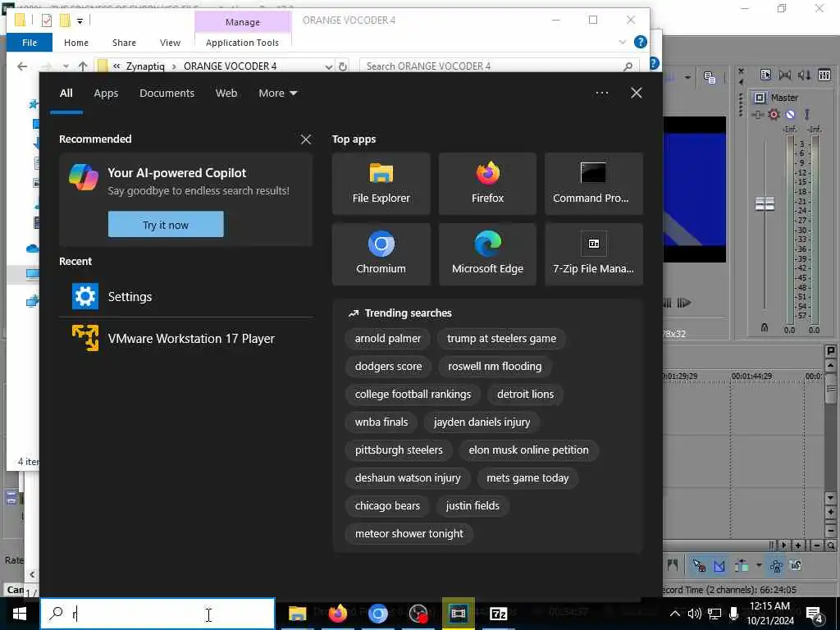Switch to the Documents search tab
Screen dimensions: 840x630
(167, 94)
